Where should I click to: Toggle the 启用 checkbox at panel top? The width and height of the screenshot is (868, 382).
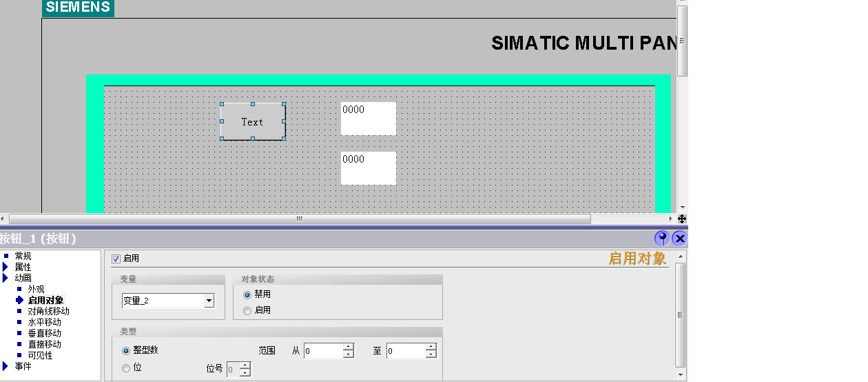pos(116,259)
